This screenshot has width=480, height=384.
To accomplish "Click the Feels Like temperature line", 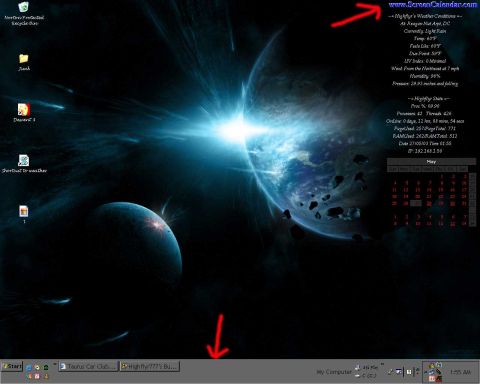I will click(x=425, y=46).
